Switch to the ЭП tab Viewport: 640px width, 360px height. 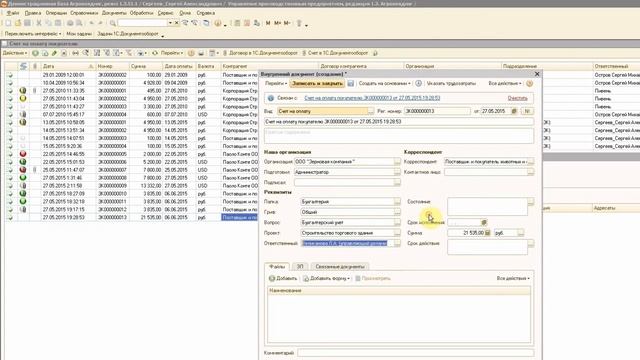tap(300, 267)
